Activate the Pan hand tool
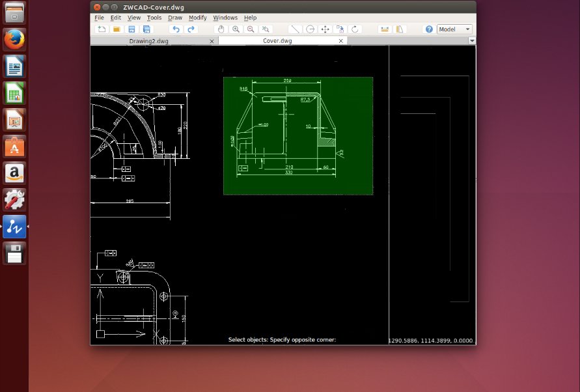 221,29
